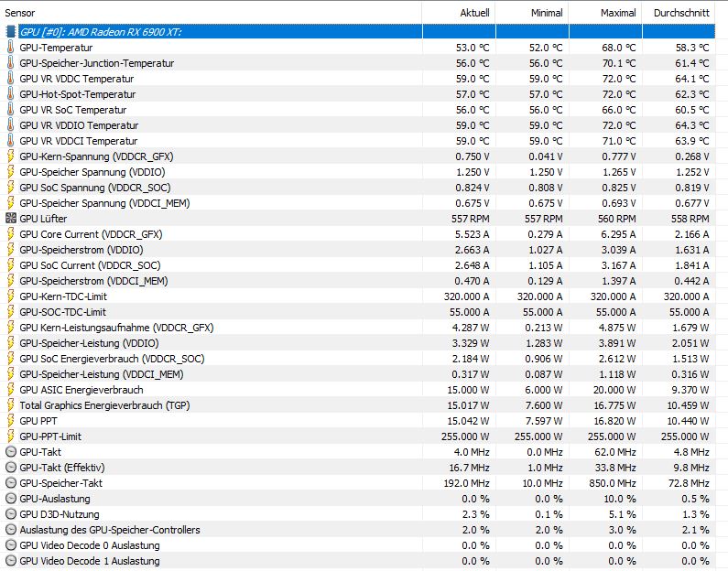Select GPU-Speicher-Leistung (VDDIO) label

[89, 343]
